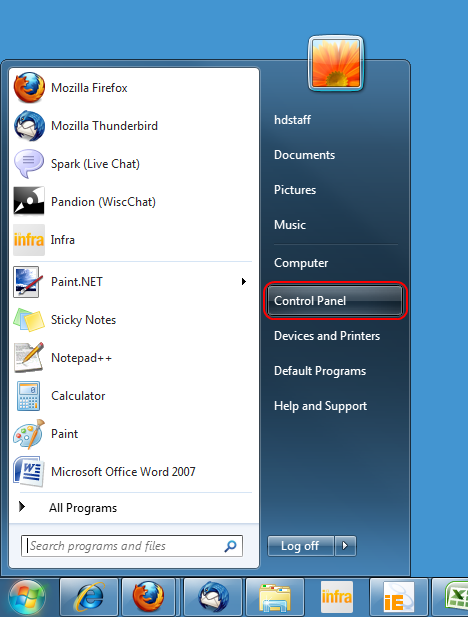The height and width of the screenshot is (617, 468).
Task: Expand the All Programs list
Action: (134, 508)
